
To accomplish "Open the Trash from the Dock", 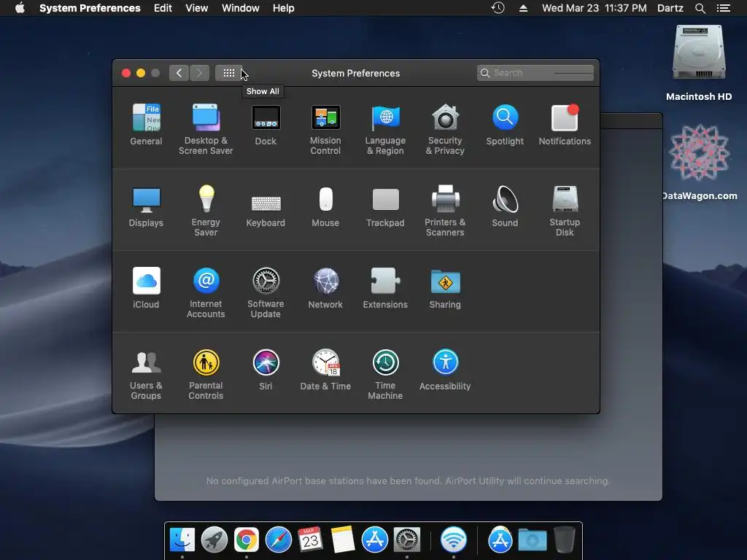I will (x=565, y=540).
